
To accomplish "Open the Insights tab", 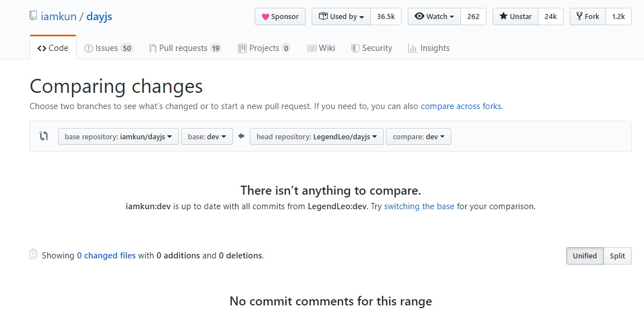I will [x=429, y=48].
